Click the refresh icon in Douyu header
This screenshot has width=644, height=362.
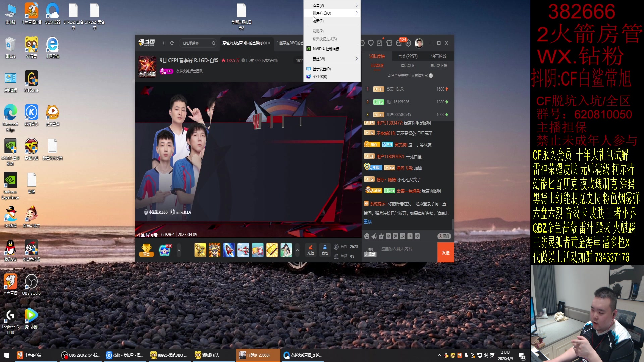tap(172, 43)
